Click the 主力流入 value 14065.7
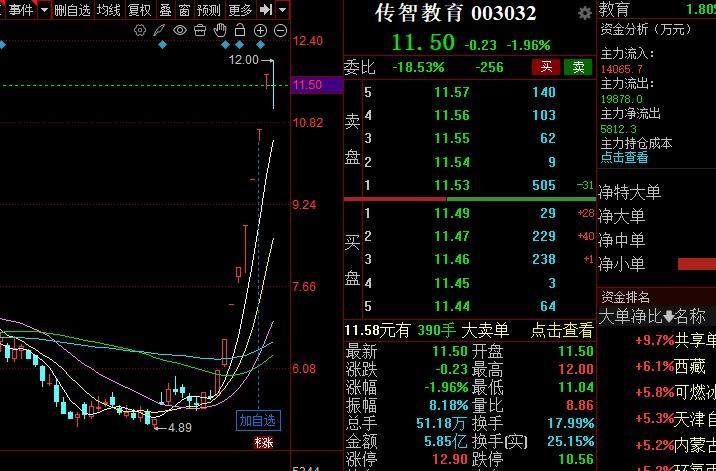This screenshot has height=471, width=716. click(621, 69)
